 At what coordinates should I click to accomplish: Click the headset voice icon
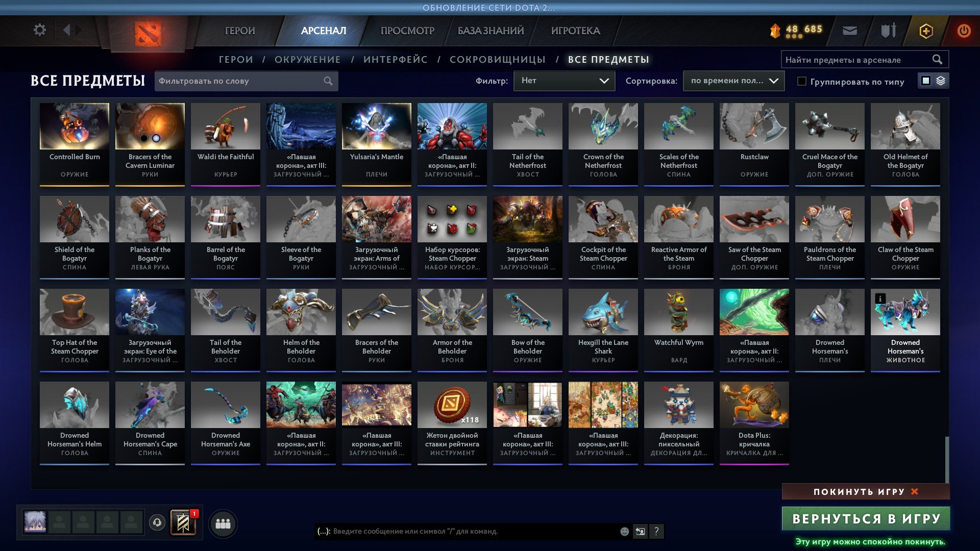coord(157,522)
